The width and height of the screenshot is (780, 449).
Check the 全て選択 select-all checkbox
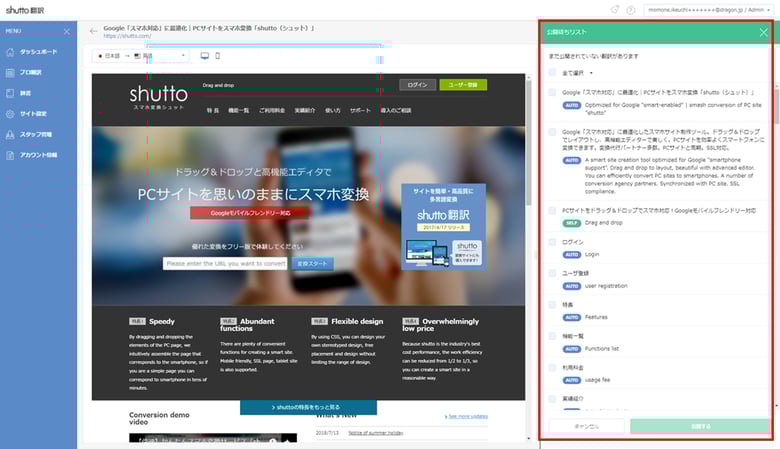click(x=552, y=73)
